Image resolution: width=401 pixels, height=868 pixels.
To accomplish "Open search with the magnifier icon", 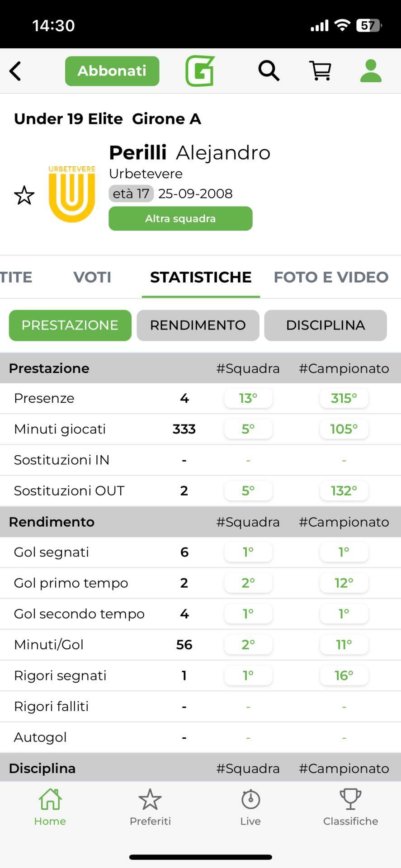I will coord(269,71).
